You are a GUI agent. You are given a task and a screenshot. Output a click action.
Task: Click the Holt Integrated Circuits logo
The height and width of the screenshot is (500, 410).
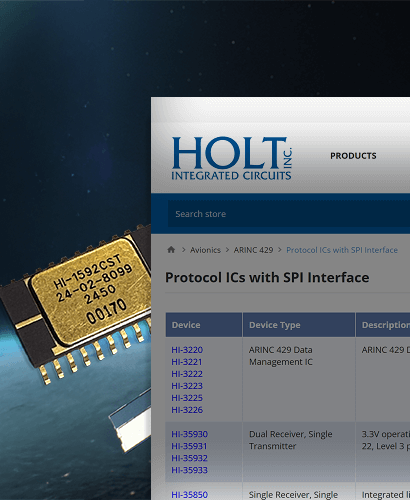(232, 158)
